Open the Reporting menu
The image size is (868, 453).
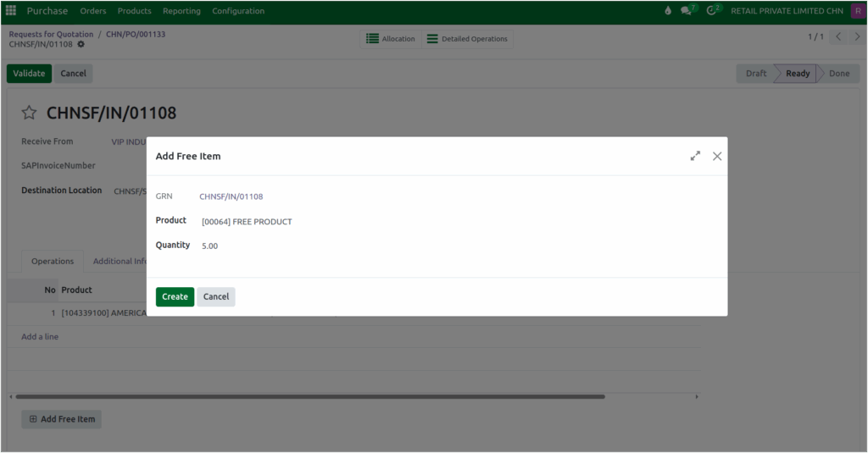[181, 11]
